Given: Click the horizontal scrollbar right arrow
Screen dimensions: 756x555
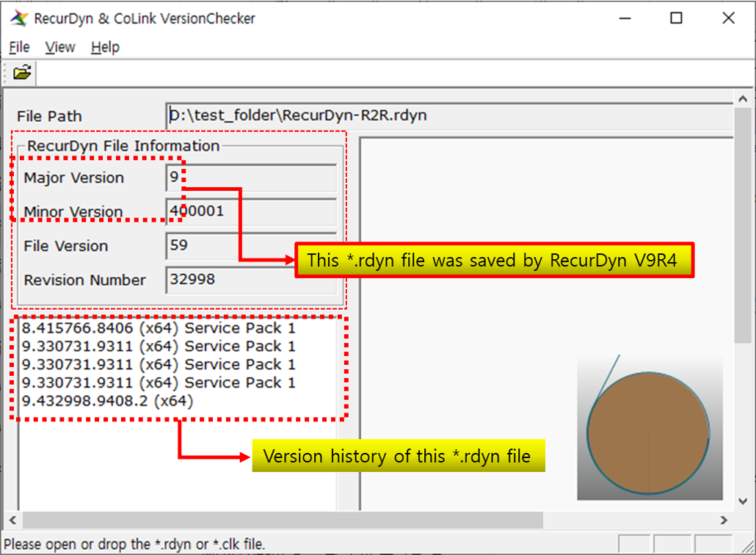Looking at the screenshot, I should tap(724, 520).
